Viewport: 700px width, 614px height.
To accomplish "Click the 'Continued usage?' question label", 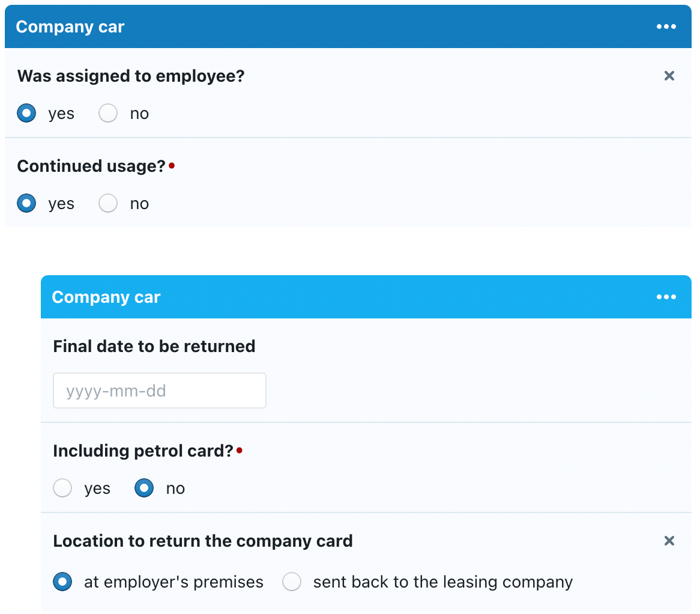I will tap(91, 166).
